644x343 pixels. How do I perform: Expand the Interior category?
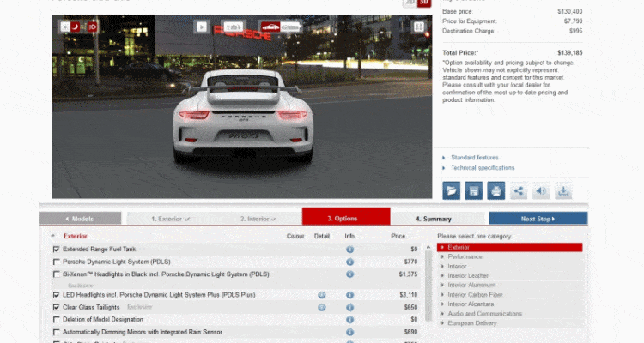pos(510,267)
